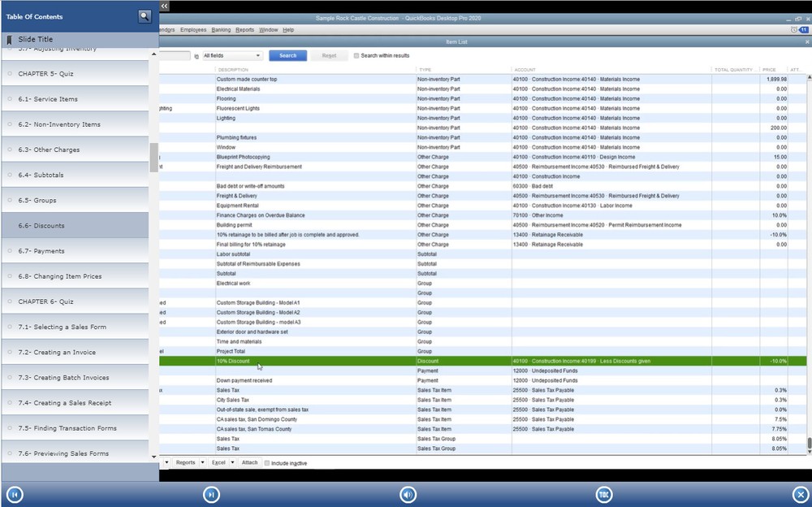Enable the Search within results checkbox
The width and height of the screenshot is (812, 507).
(x=356, y=55)
